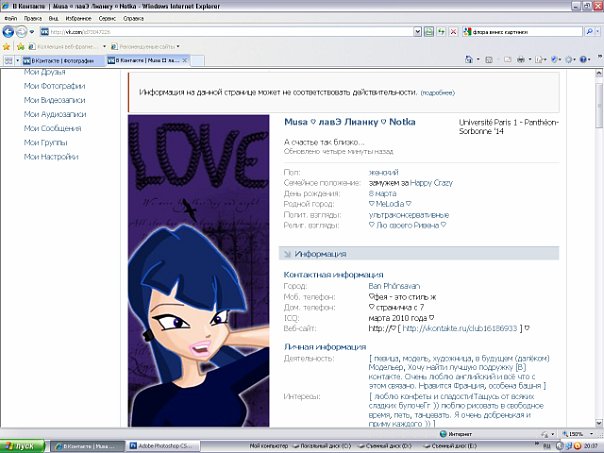The image size is (604, 453).
Task: Click the search magnifier icon
Action: (589, 32)
